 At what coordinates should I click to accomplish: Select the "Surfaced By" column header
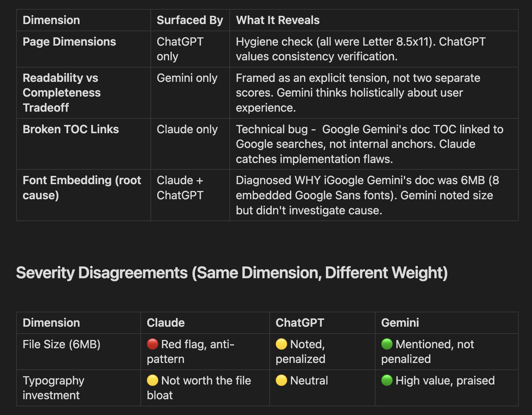190,20
